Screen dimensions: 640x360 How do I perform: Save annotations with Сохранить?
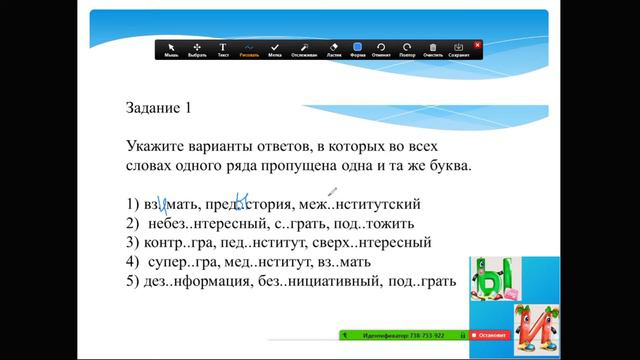459,50
